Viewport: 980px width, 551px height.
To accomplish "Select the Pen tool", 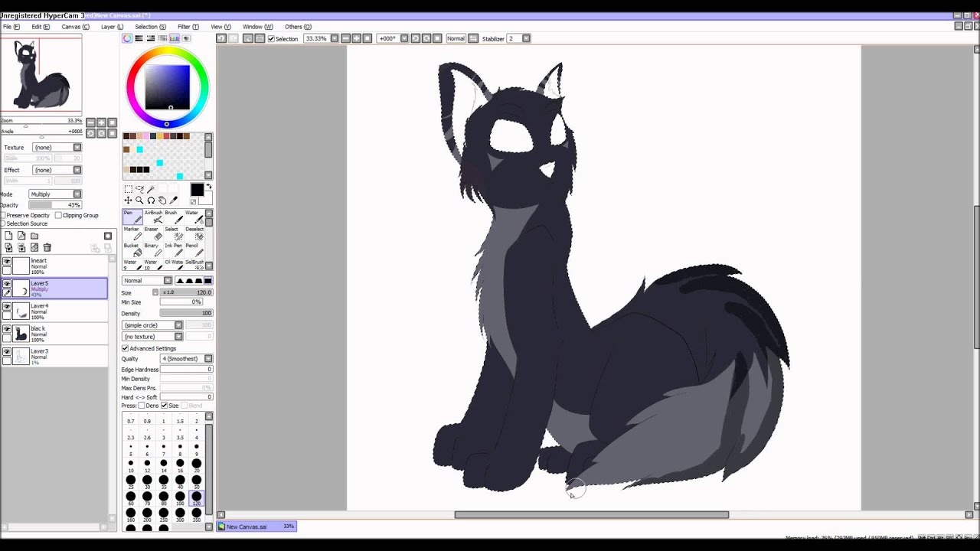I will click(x=132, y=217).
